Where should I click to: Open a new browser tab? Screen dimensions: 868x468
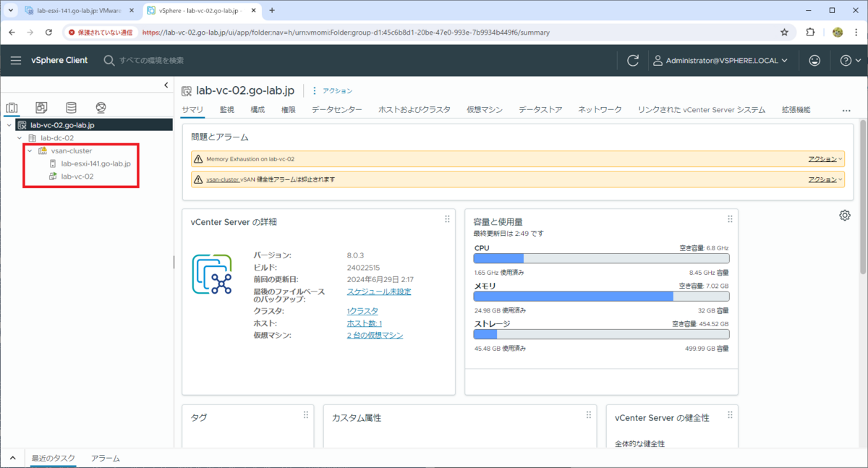(x=272, y=11)
